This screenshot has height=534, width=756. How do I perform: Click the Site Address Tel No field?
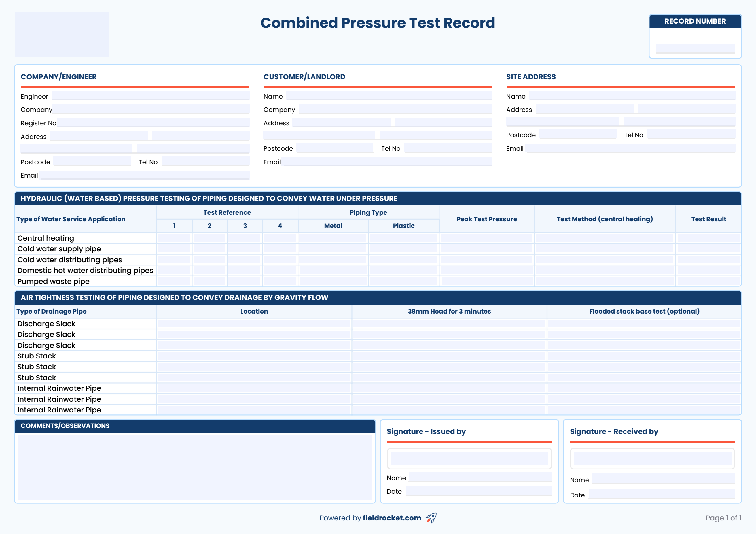[691, 134]
